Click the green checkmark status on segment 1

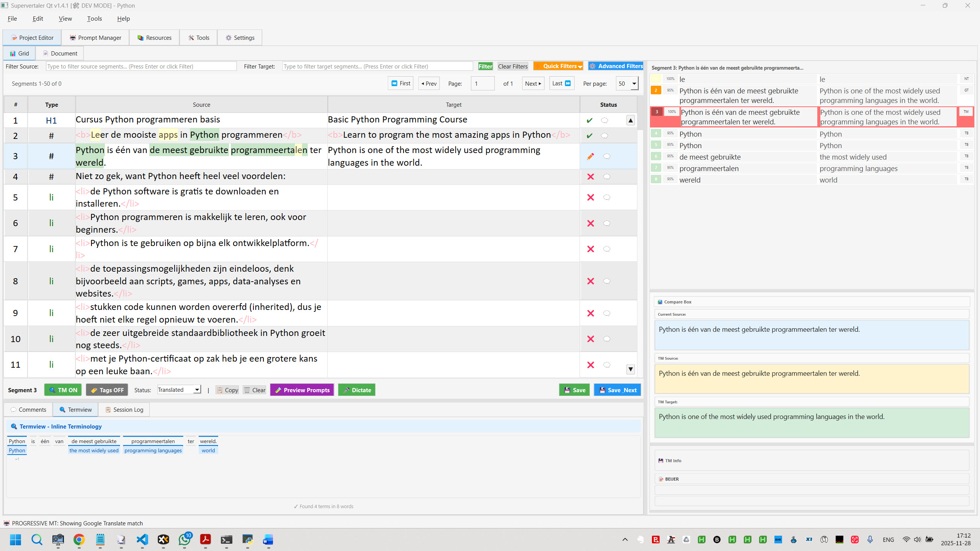(x=590, y=121)
